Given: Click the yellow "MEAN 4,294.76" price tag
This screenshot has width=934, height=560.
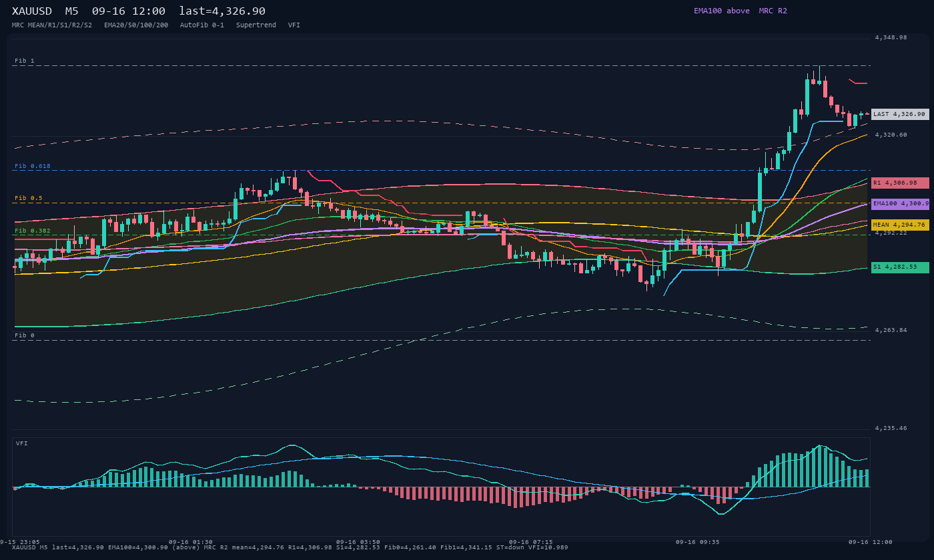Looking at the screenshot, I should coord(900,225).
